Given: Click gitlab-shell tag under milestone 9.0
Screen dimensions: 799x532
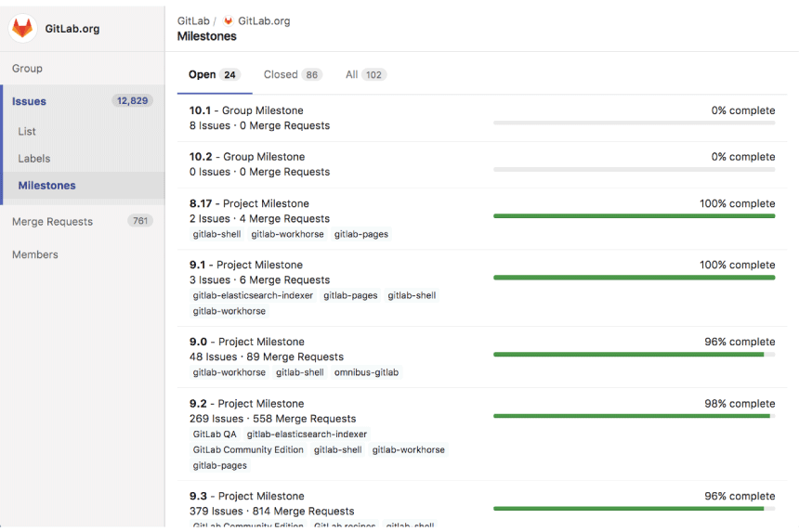Looking at the screenshot, I should coord(299,372).
